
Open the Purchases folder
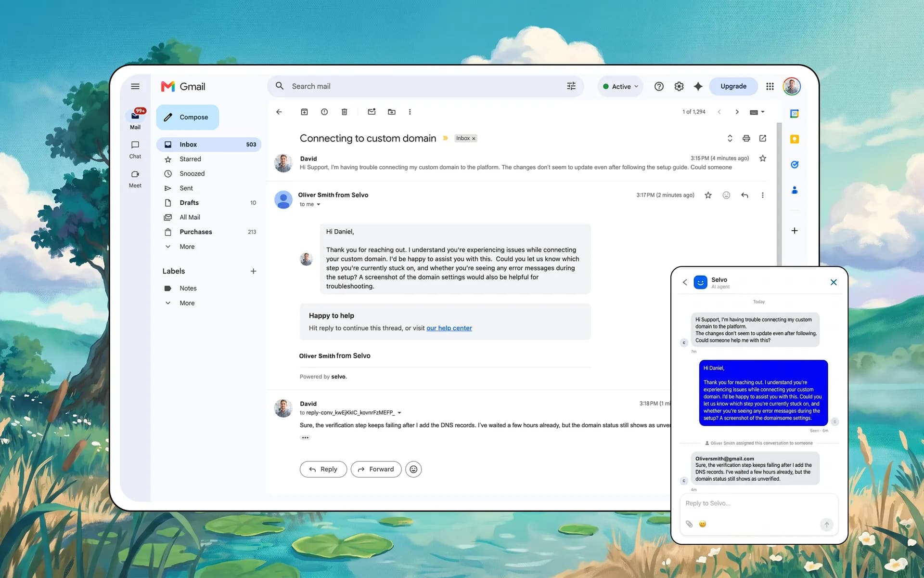click(x=209, y=232)
